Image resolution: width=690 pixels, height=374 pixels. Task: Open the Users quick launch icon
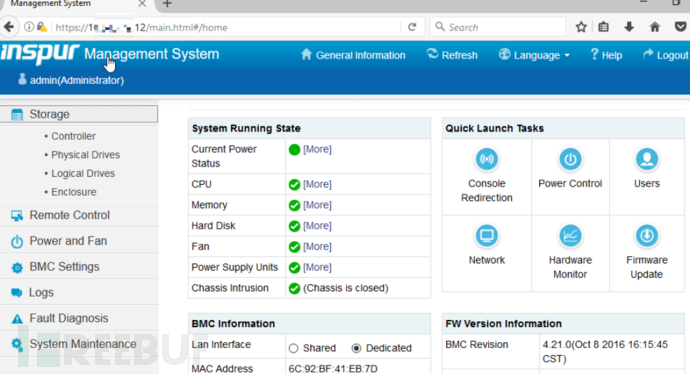647,159
